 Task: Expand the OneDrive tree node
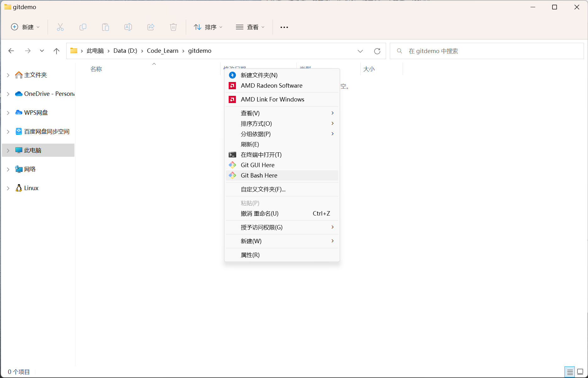8,94
